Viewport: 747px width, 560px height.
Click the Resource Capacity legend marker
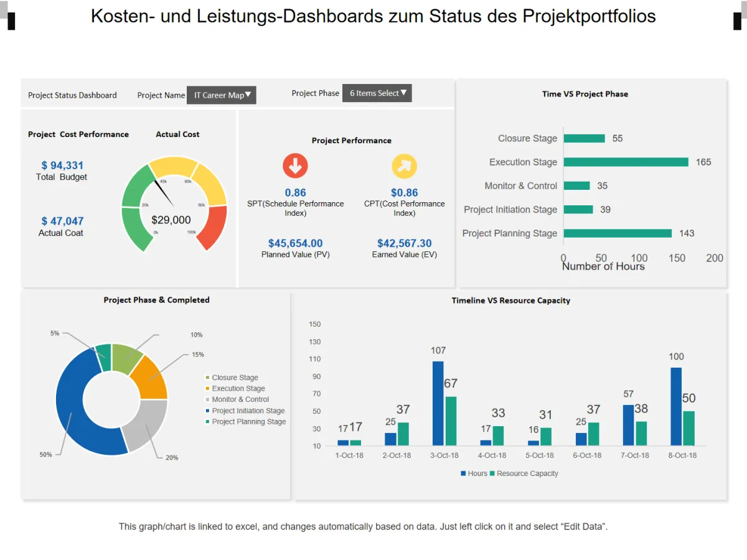[x=492, y=474]
